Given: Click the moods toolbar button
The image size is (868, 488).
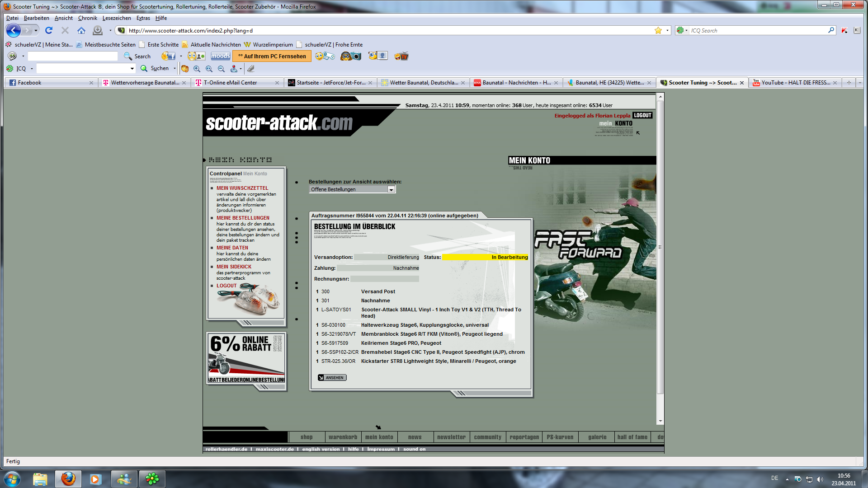Looking at the screenshot, I should [221, 56].
